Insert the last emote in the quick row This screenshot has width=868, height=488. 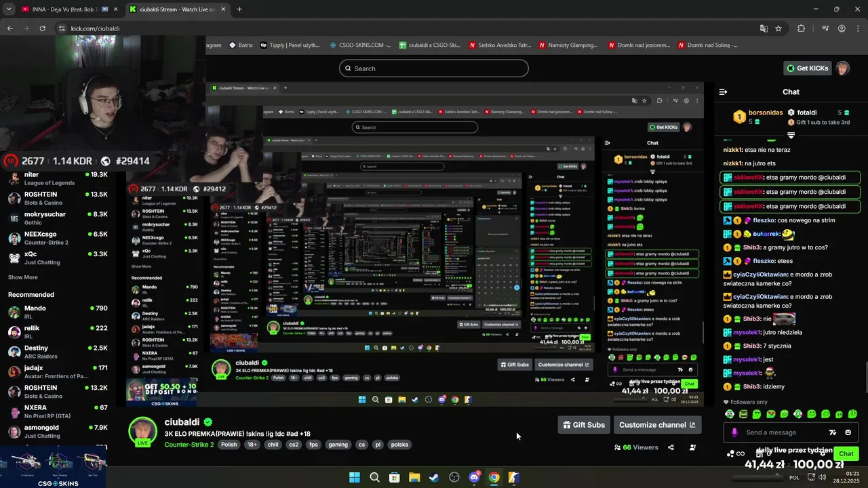pos(853,414)
